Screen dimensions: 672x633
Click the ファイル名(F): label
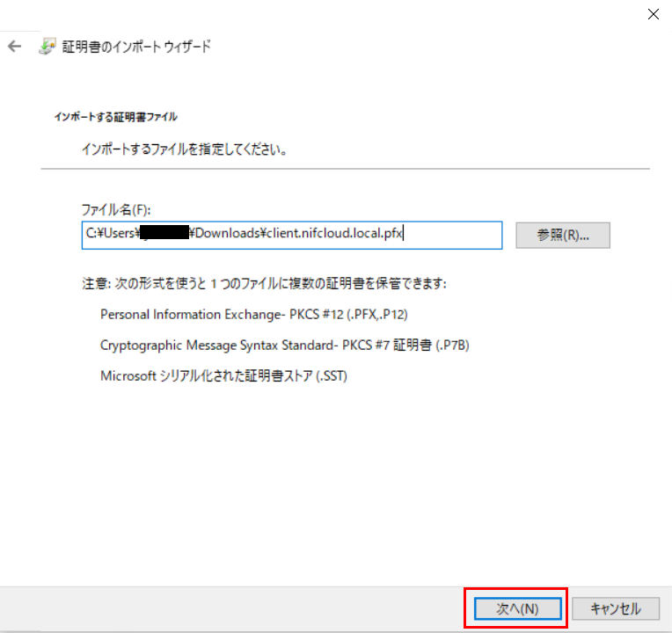coord(116,210)
